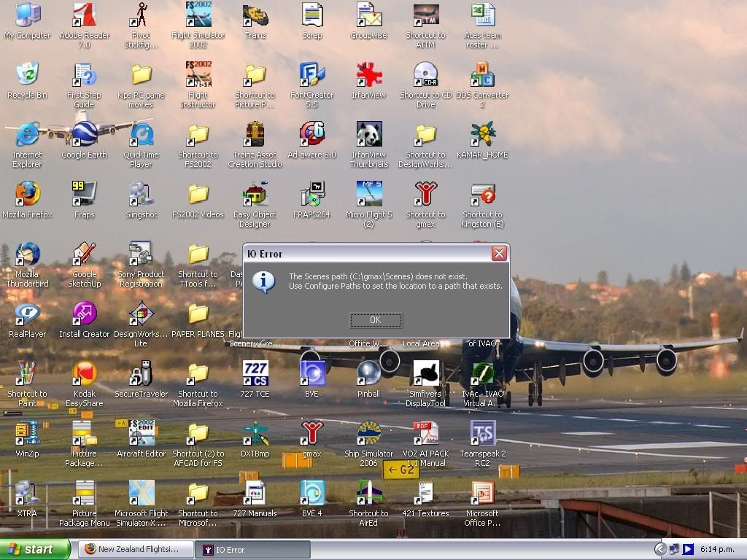The width and height of the screenshot is (747, 560).
Task: Switch to the New Zealand Flightsim taskbar window
Action: (x=136, y=549)
